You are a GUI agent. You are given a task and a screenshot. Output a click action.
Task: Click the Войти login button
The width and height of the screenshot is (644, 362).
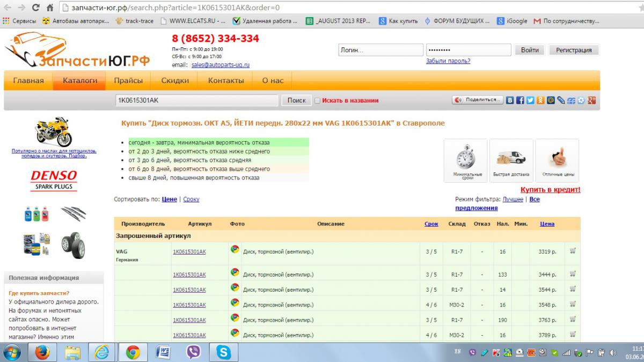tap(530, 50)
